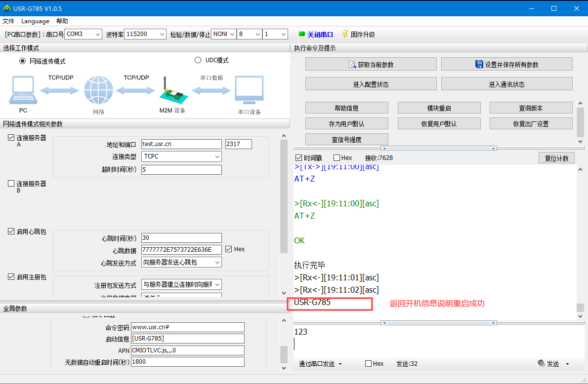Image resolution: width=588 pixels, height=384 pixels.
Task: Toggle the 时间戳 timestamp checkbox
Action: [x=298, y=158]
